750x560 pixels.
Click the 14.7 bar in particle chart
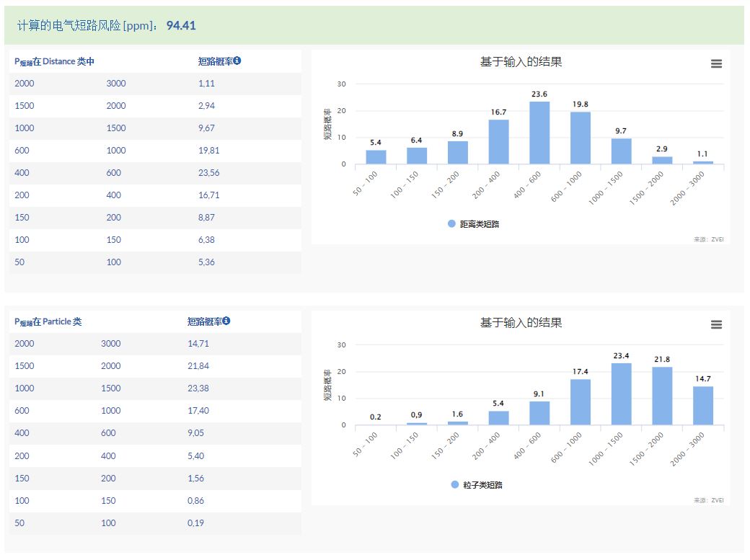tap(703, 406)
